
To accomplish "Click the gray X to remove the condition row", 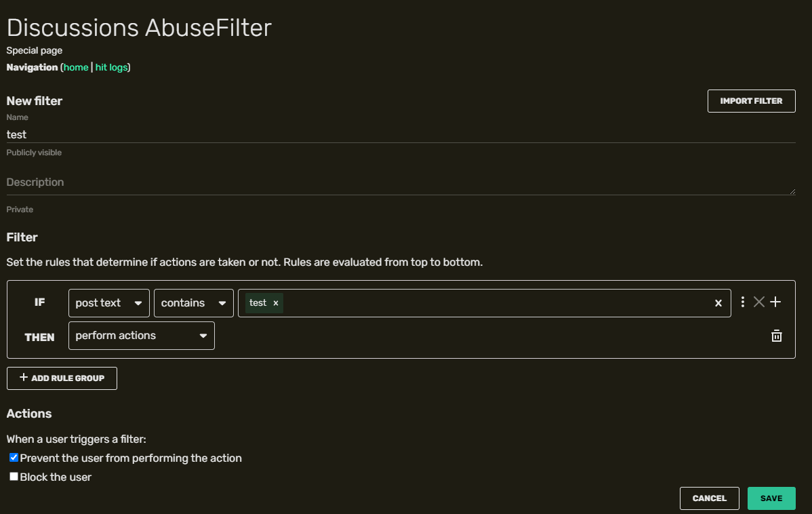I will point(759,302).
